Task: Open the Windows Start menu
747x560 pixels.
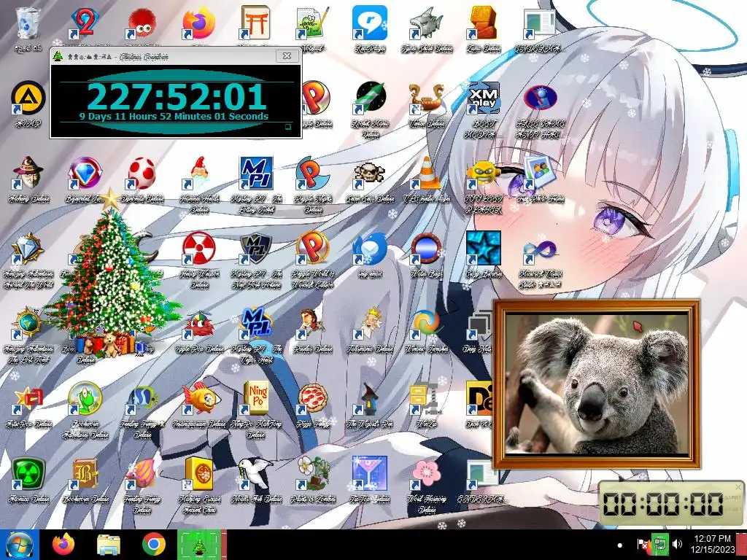Action: 19,545
